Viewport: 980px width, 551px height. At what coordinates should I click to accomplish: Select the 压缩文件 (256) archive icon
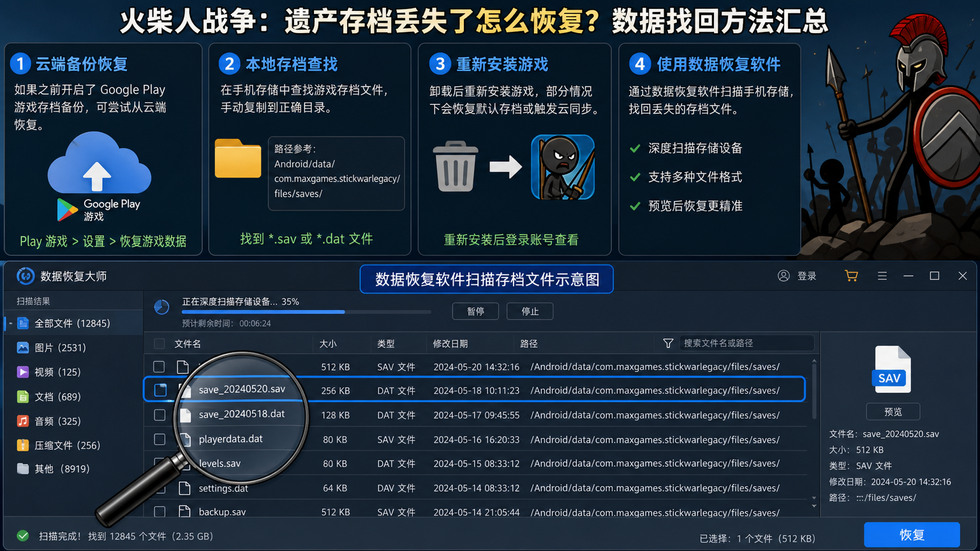pos(23,445)
